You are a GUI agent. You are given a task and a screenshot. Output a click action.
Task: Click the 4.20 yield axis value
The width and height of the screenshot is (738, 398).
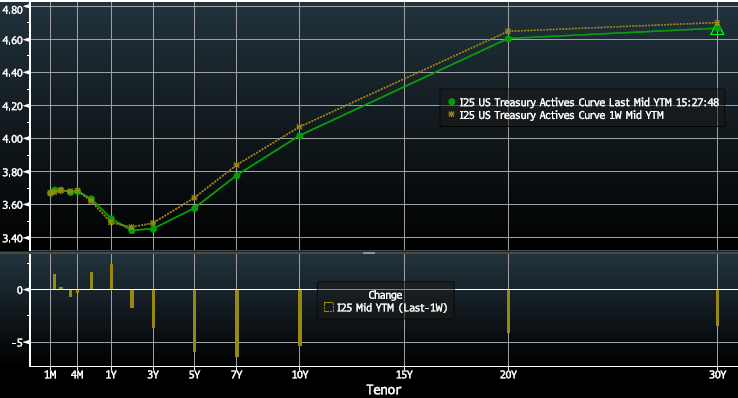coord(13,106)
